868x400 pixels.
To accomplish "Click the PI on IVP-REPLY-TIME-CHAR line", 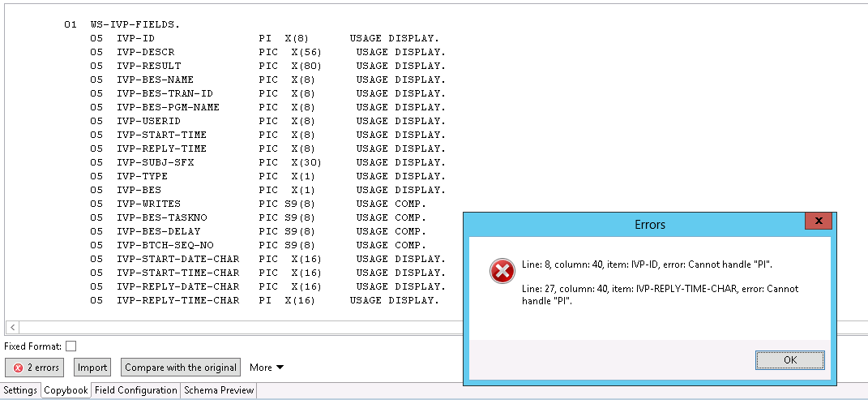I will 264,301.
